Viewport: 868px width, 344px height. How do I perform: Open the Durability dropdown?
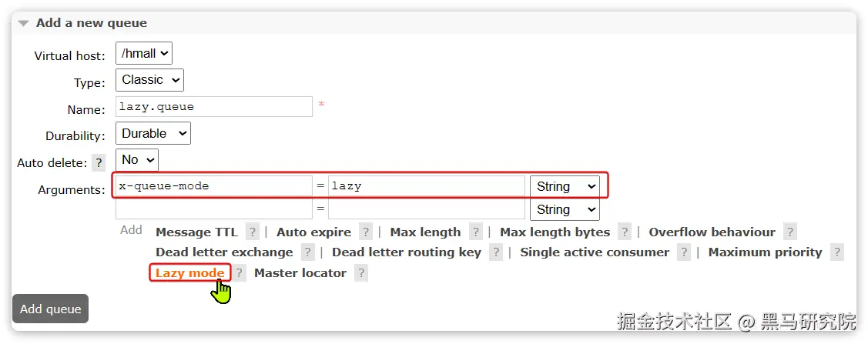pyautogui.click(x=152, y=133)
